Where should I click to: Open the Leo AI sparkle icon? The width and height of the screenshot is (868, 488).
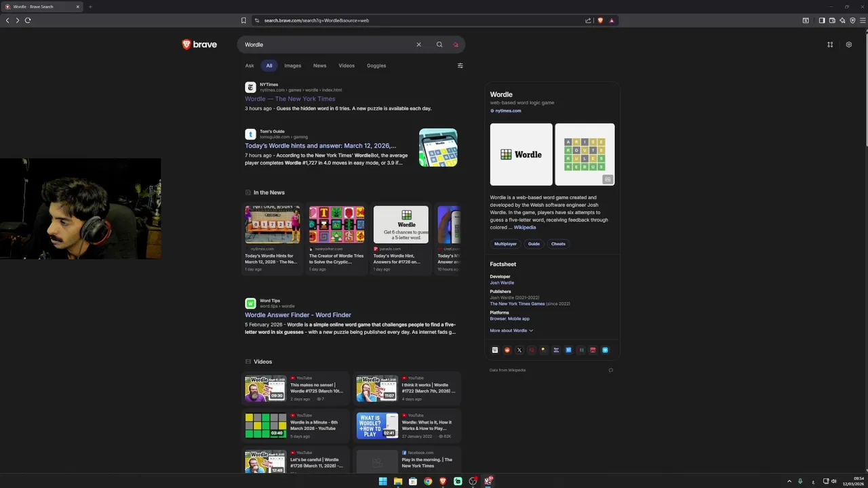click(x=842, y=20)
